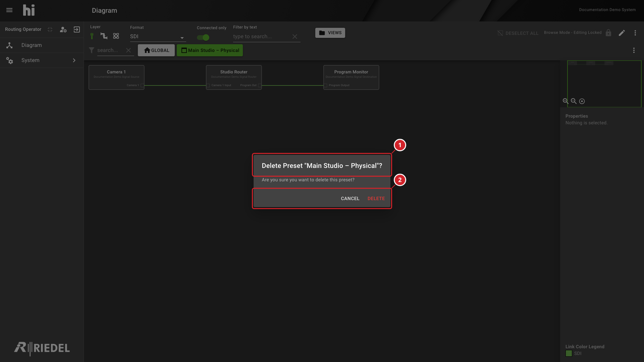Click the SDI green color swatch in legend
The height and width of the screenshot is (362, 644).
569,353
